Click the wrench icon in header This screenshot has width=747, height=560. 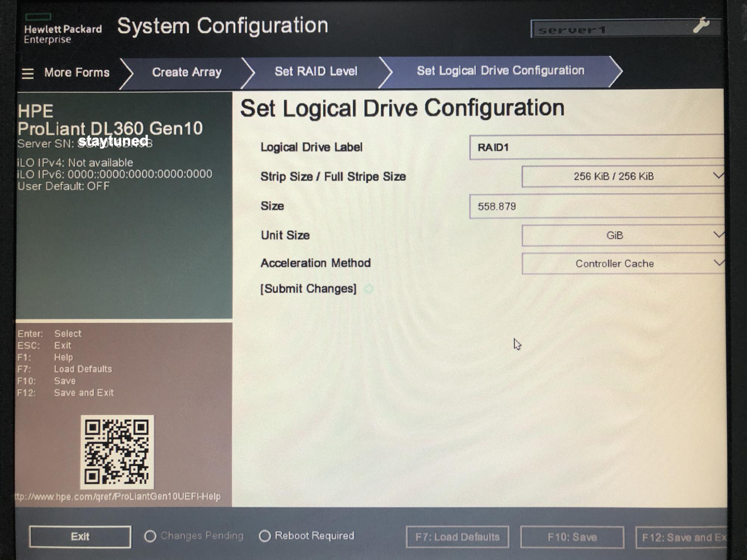[701, 26]
